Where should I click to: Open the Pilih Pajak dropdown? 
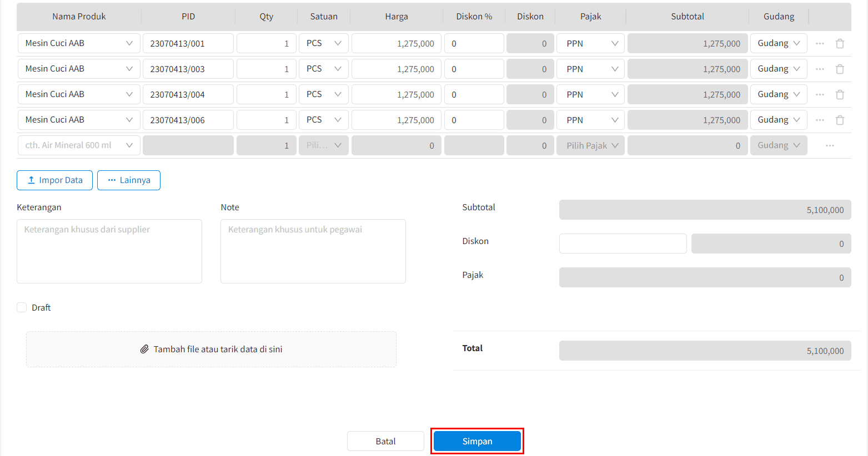point(590,145)
